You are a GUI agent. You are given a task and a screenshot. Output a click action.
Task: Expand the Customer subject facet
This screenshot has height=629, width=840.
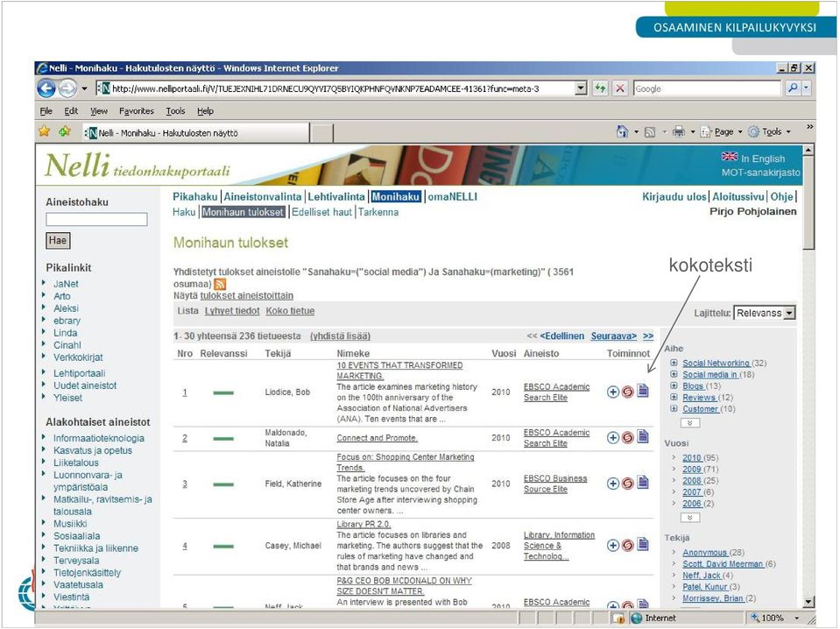point(674,408)
